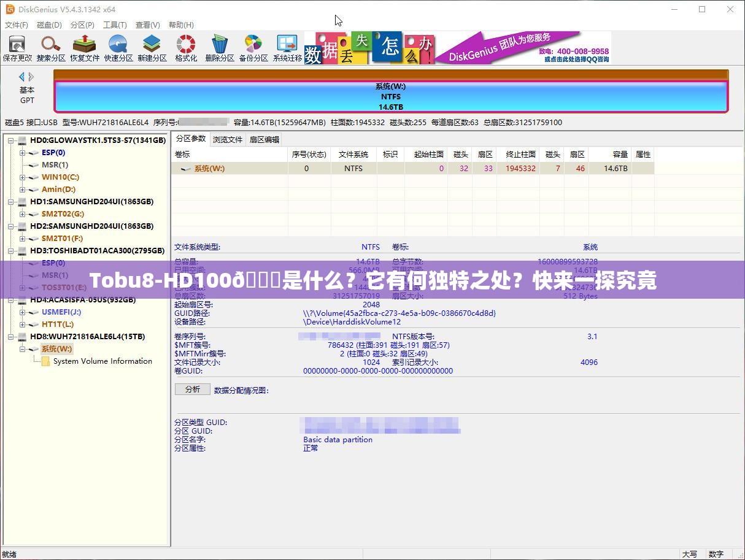Image resolution: width=745 pixels, height=560 pixels.
Task: Switch to the 扇区编辑 tab
Action: [x=266, y=139]
